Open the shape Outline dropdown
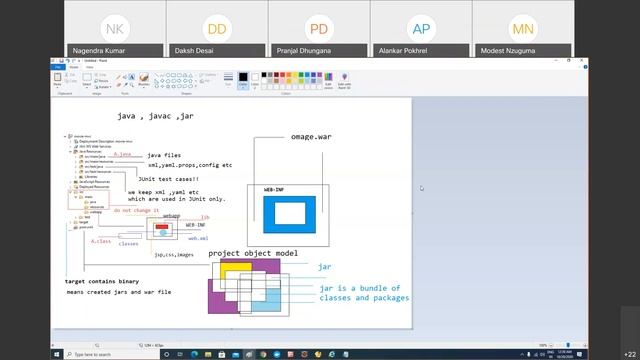This screenshot has height=360, width=640. 208,75
